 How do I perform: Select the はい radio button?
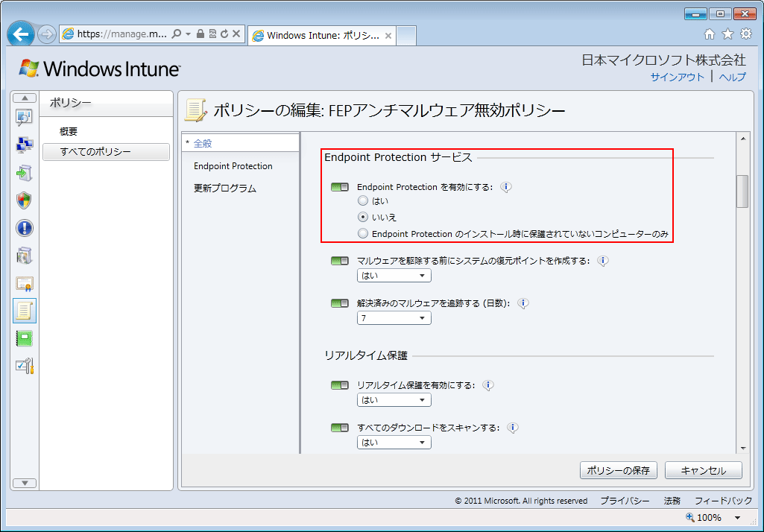tap(362, 200)
